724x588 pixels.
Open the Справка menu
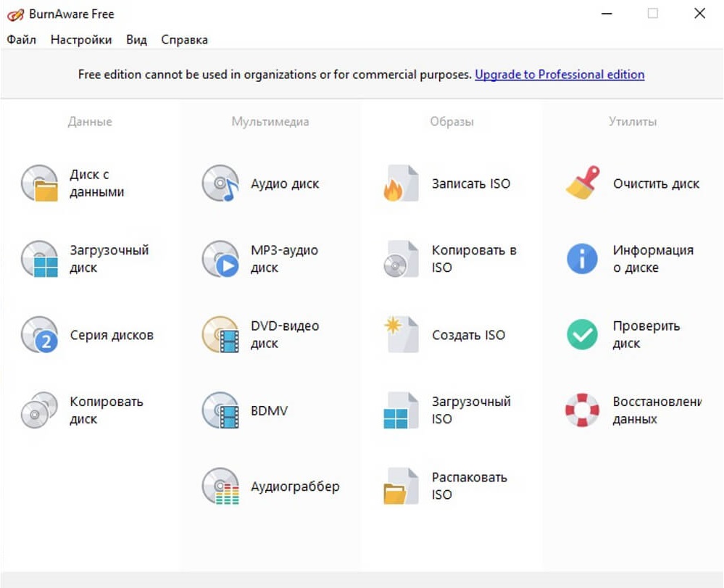pyautogui.click(x=184, y=40)
